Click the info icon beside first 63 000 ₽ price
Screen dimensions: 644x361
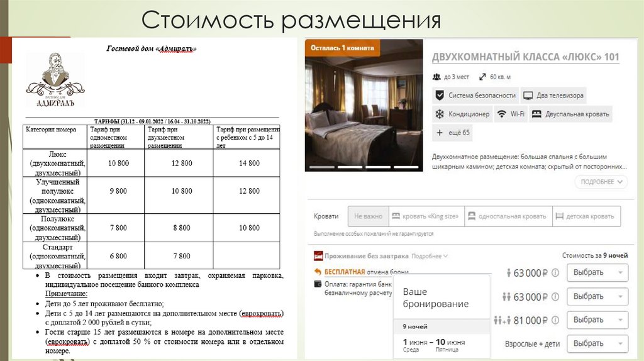tap(555, 273)
